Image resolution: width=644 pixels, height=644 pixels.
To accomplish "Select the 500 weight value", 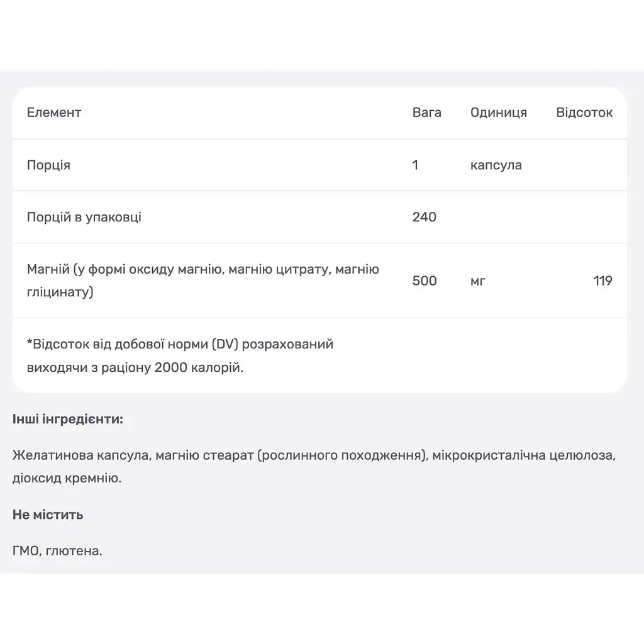I will pos(425,280).
